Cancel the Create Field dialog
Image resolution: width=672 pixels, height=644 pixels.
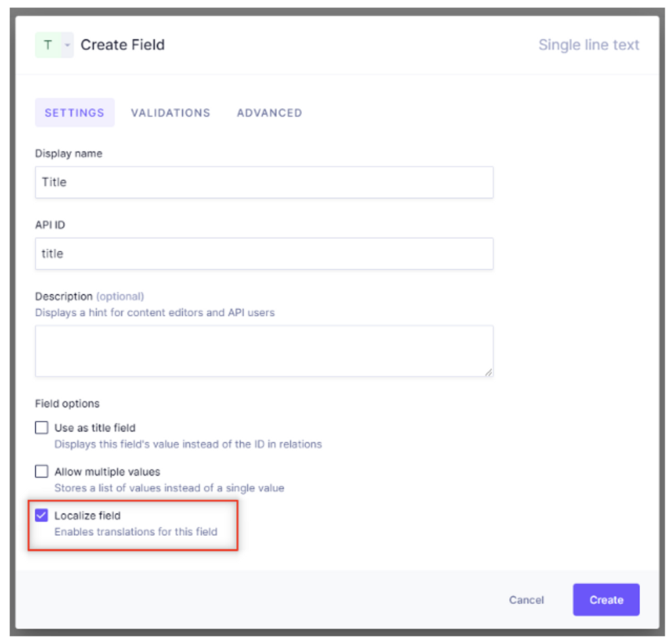coord(526,600)
